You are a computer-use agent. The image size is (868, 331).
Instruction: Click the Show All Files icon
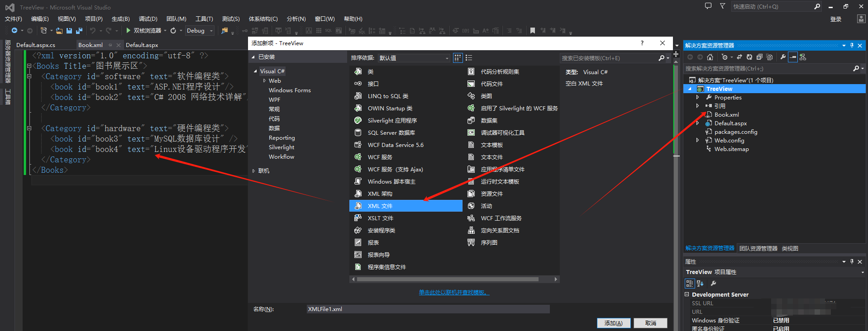769,57
